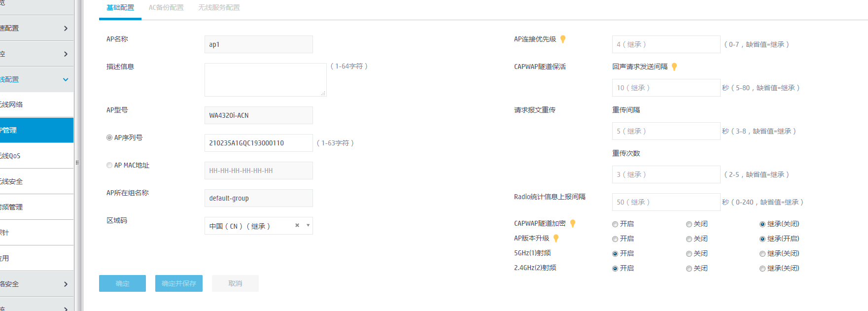Click the sidebar collapse handle
The height and width of the screenshot is (311, 868).
(x=77, y=162)
